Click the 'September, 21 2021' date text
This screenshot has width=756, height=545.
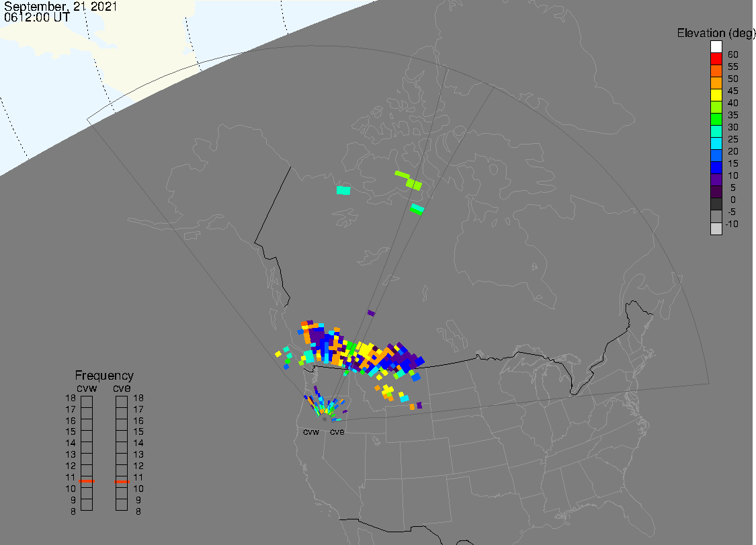(60, 7)
